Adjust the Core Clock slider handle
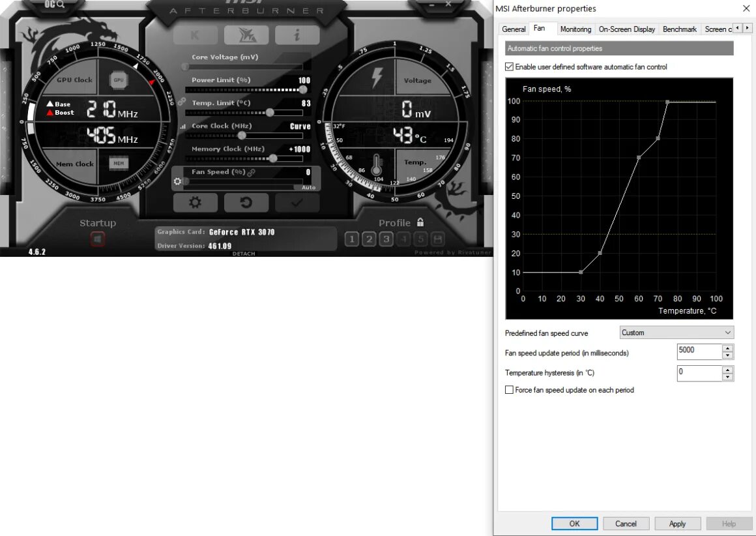Viewport: 756px width, 536px height. 242,136
